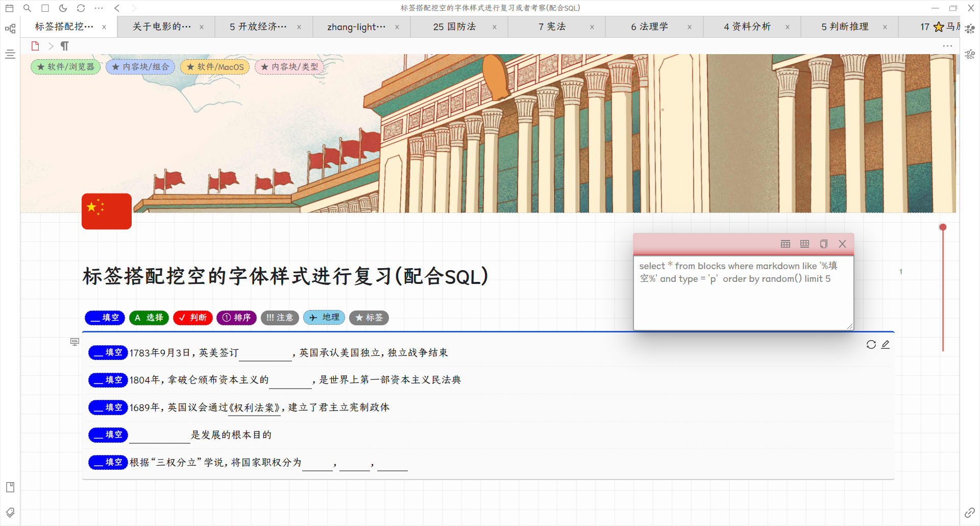Open the backlinks panel link icon
Viewport: 980px width, 526px height.
[970, 512]
